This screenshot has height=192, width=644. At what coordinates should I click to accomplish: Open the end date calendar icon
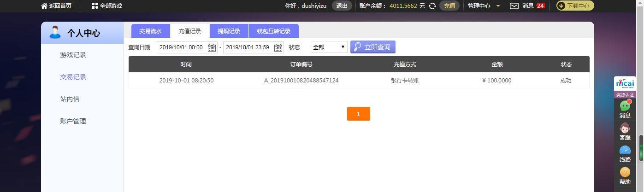point(278,47)
